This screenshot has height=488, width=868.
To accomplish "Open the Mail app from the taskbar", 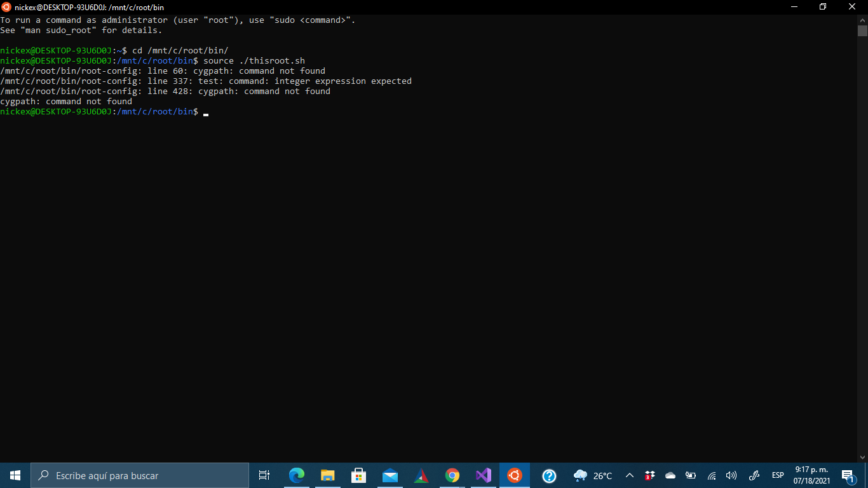I will [390, 475].
